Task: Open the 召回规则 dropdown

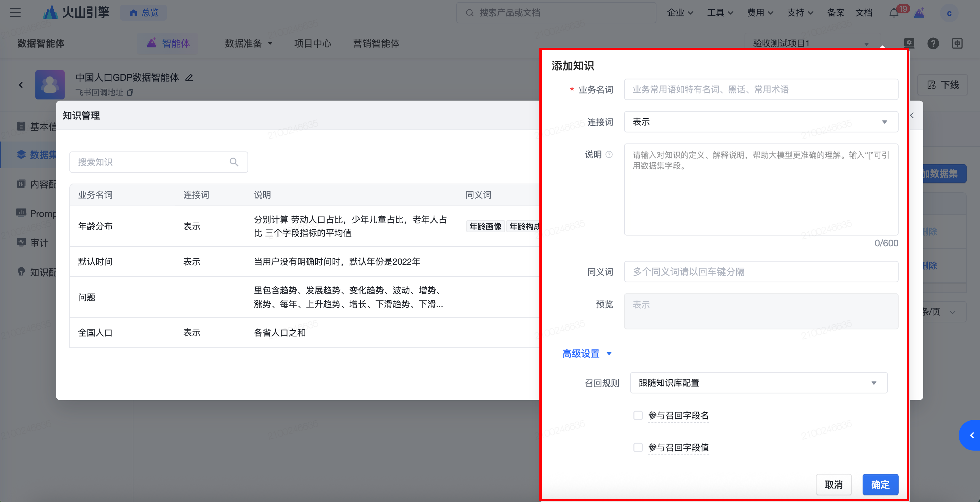Action: [x=759, y=383]
